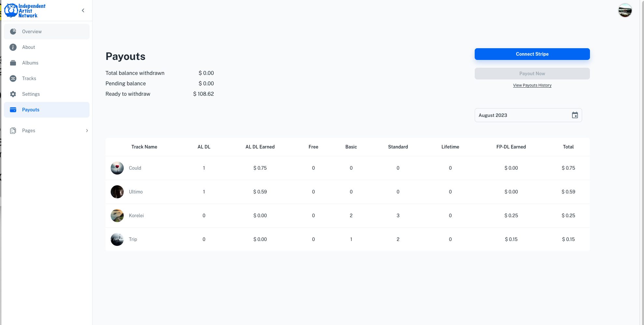Click the Pages document icon

coord(13,131)
